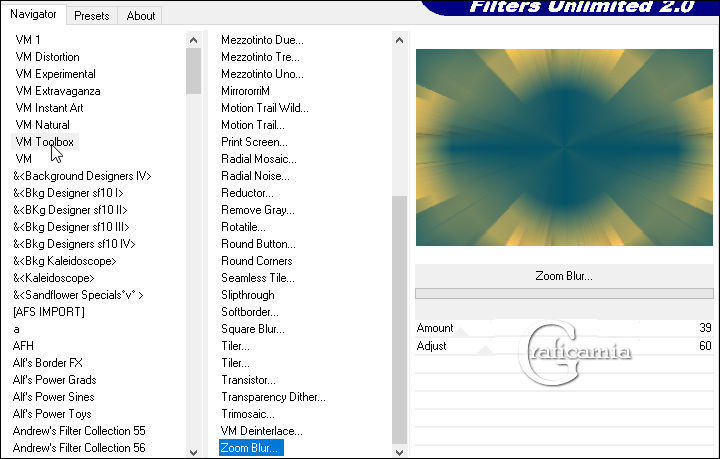Select Andrew's Filter Collection 55
Image resolution: width=720 pixels, height=459 pixels.
[x=79, y=430]
